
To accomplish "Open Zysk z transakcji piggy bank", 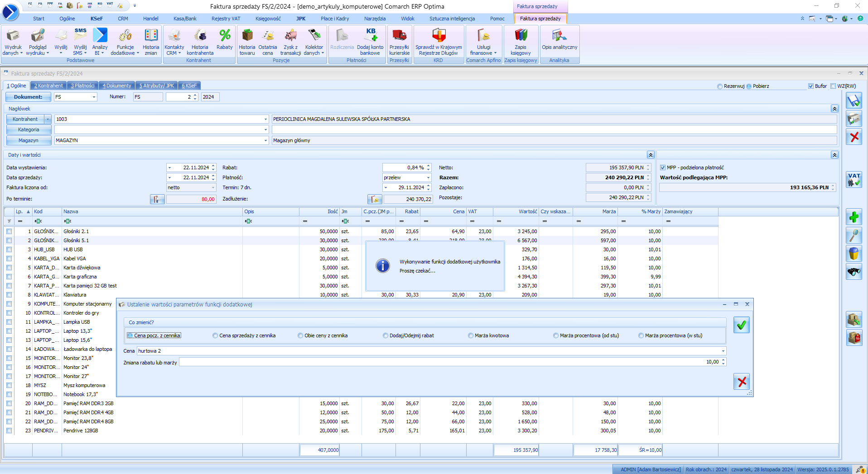I will click(x=290, y=42).
